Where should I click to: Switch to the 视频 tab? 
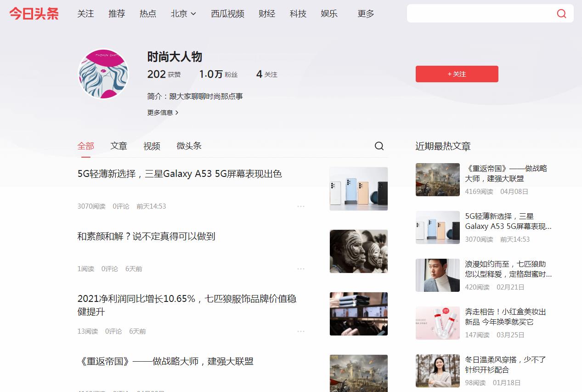[152, 146]
